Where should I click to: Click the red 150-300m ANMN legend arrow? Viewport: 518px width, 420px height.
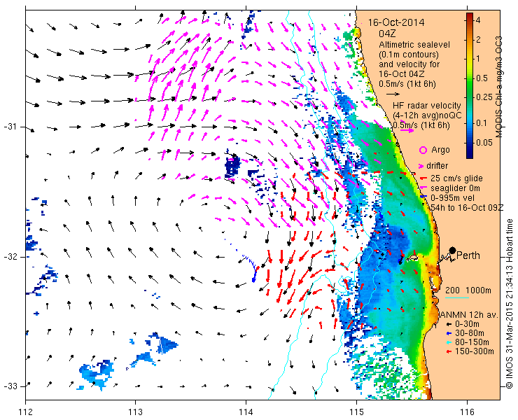(x=449, y=351)
